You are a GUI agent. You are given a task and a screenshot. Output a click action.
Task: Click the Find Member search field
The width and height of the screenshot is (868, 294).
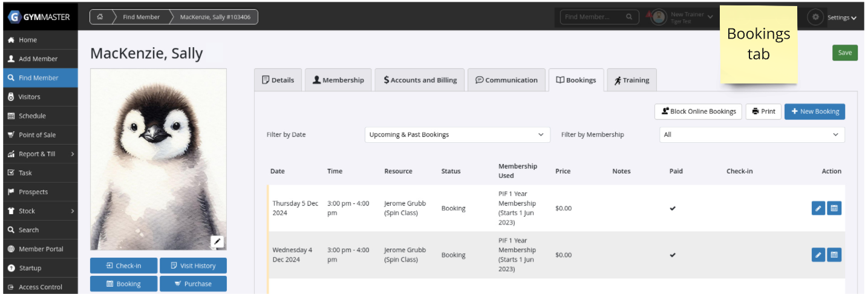pyautogui.click(x=593, y=17)
